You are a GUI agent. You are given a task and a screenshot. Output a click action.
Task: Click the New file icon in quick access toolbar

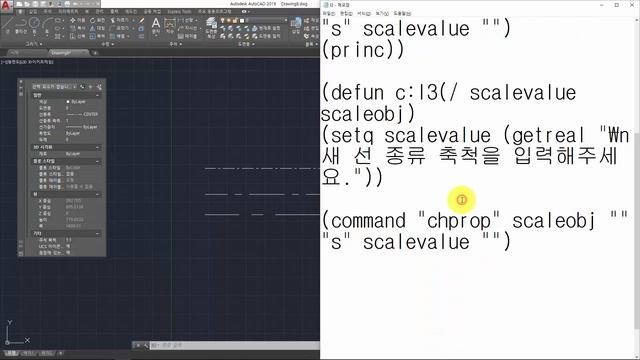19,4
